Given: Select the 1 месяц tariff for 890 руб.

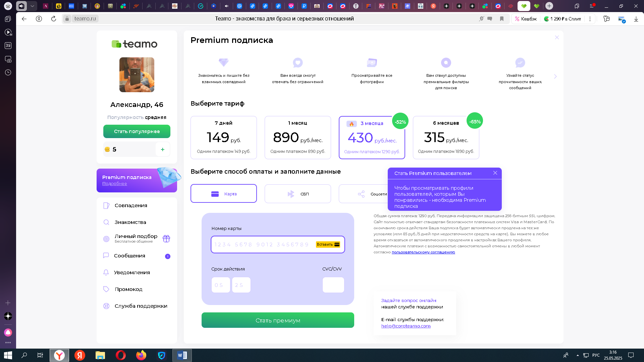Looking at the screenshot, I should point(298,137).
